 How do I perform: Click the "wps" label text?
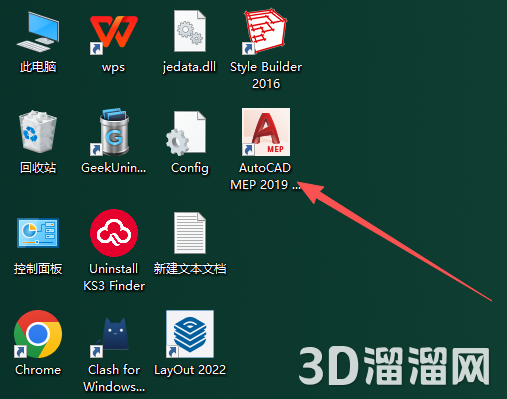[x=113, y=67]
